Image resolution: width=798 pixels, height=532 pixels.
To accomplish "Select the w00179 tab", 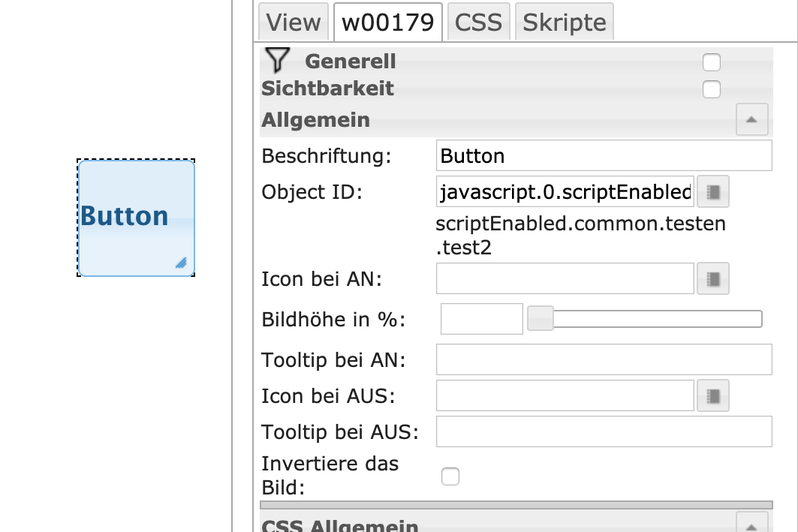I will tap(388, 22).
